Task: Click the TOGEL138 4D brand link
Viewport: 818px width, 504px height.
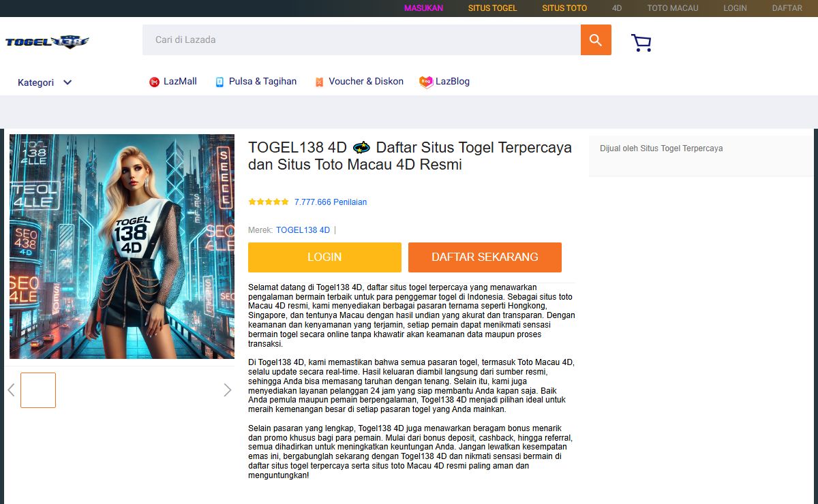Action: 303,230
